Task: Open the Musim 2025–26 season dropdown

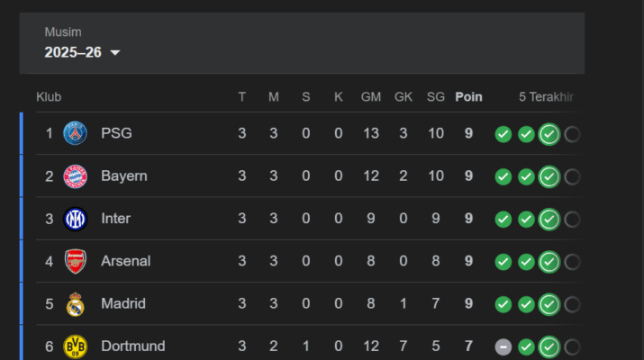Action: tap(82, 52)
